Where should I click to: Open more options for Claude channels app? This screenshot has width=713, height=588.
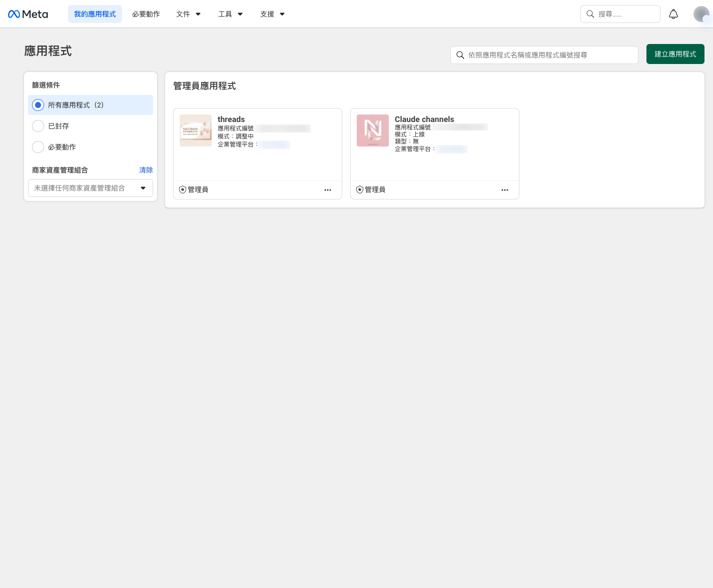click(x=505, y=190)
